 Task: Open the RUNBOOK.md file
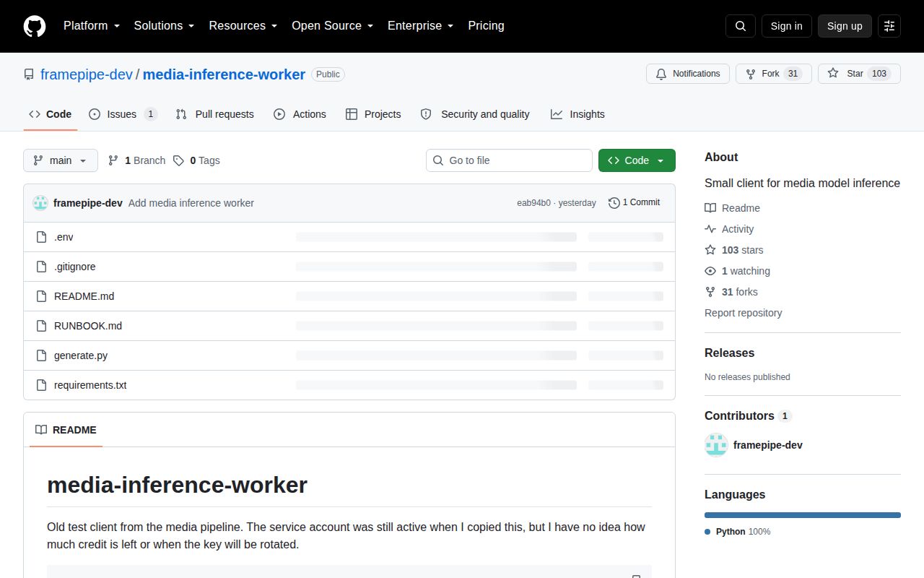88,326
